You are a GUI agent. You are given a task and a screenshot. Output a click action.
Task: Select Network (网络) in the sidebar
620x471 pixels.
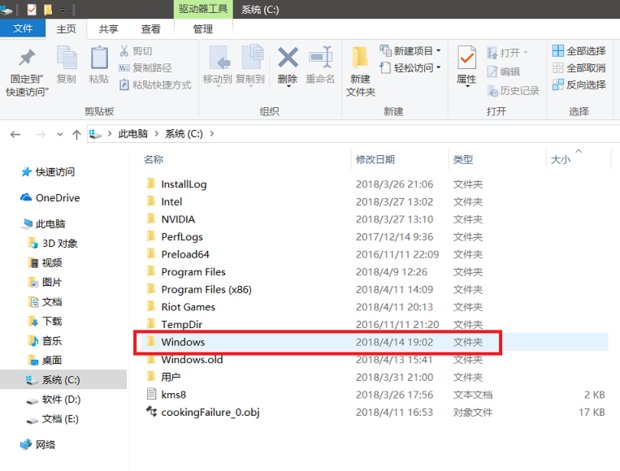tap(38, 445)
